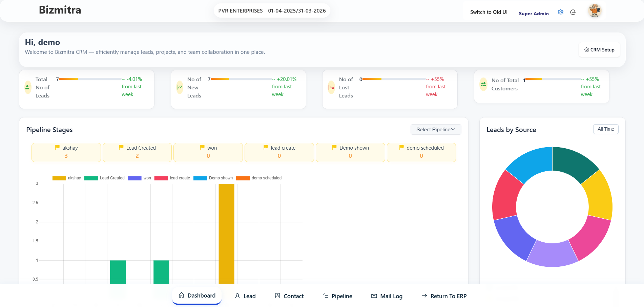
Task: Click the CRM Setup button
Action: click(599, 49)
